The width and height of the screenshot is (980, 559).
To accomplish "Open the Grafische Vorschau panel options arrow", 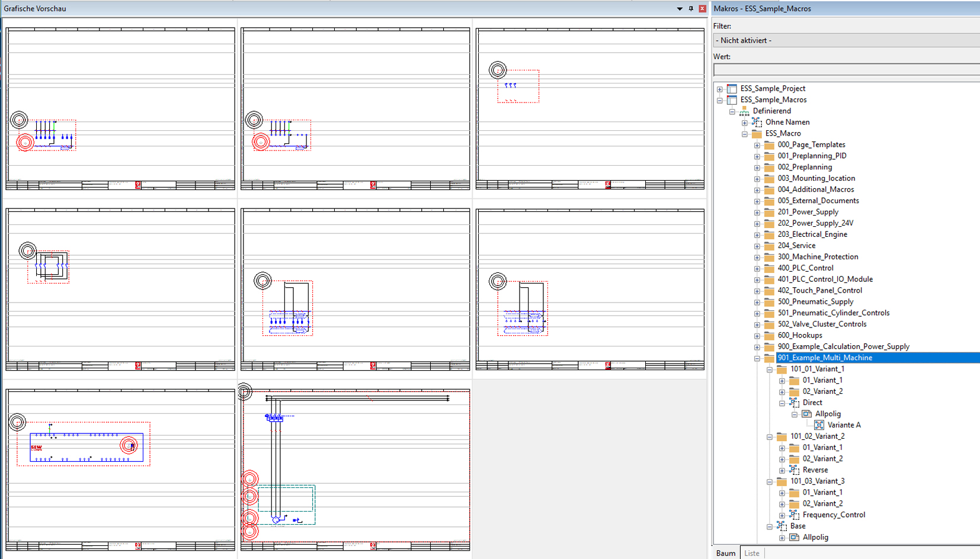I will coord(680,9).
